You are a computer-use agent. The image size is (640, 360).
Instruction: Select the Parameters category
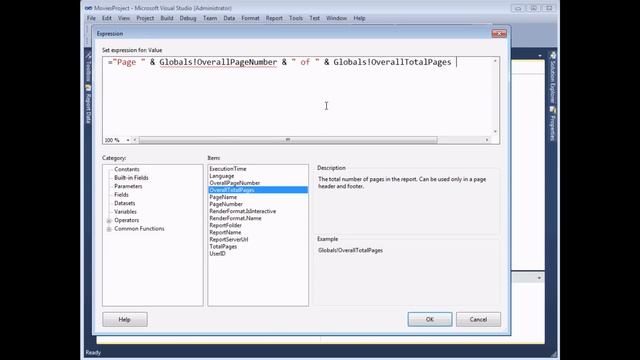[x=128, y=186]
